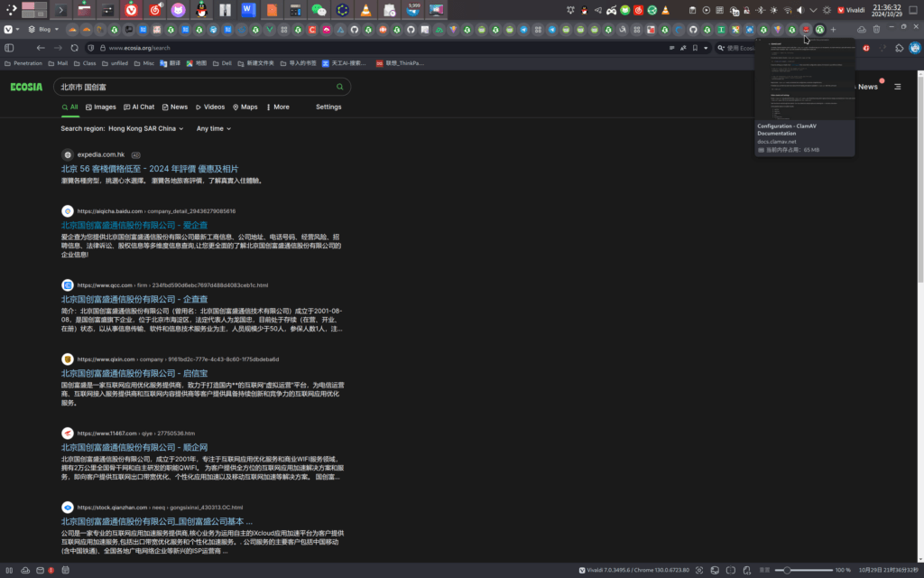Image resolution: width=924 pixels, height=578 pixels.
Task: Open the Ecosia hamburger menu
Action: tap(898, 87)
